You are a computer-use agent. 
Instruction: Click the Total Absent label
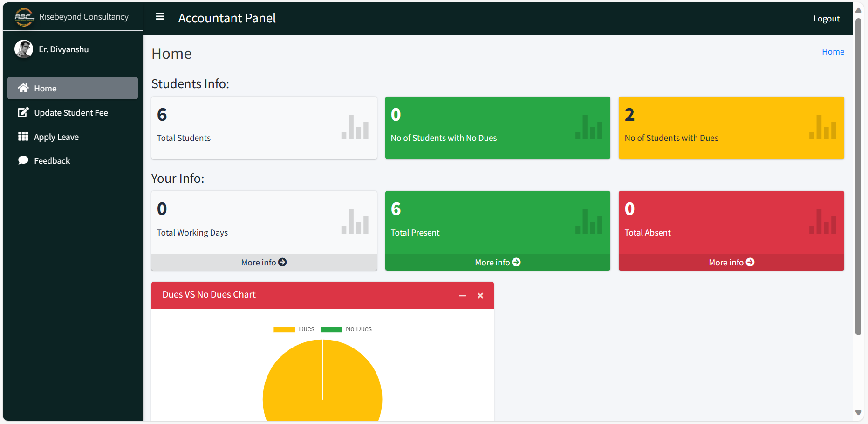pos(648,232)
